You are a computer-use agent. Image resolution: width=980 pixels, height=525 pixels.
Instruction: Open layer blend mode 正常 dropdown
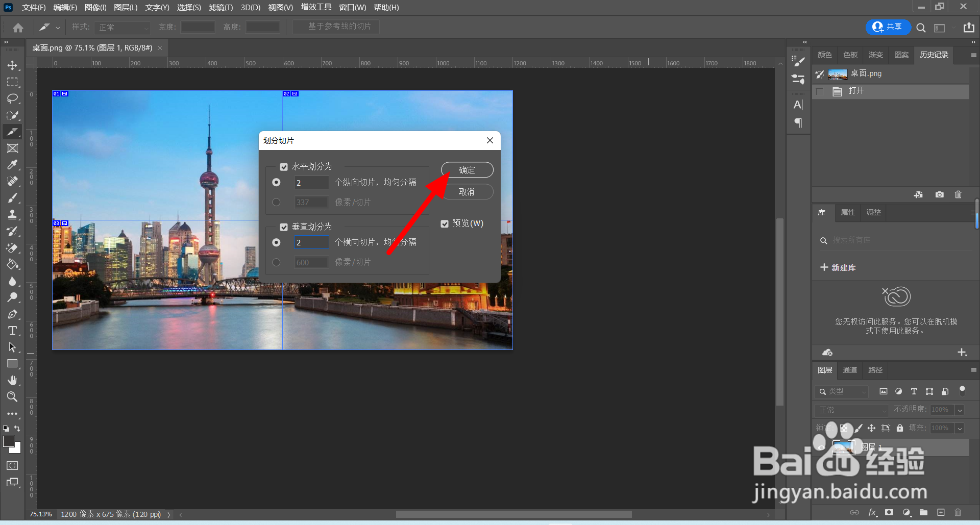pyautogui.click(x=851, y=410)
